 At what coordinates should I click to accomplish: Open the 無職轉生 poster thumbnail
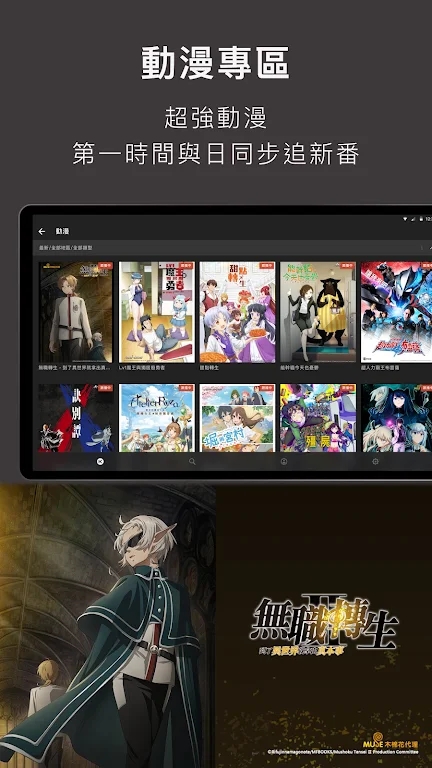point(75,312)
